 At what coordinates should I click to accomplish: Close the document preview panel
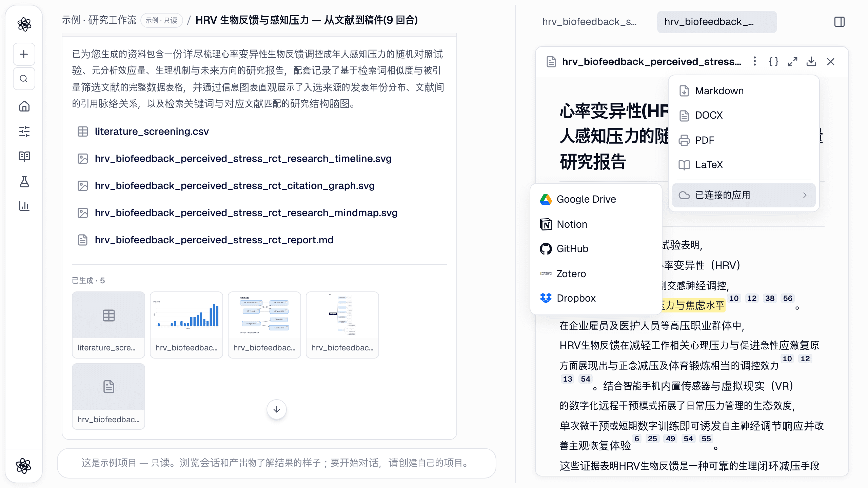pyautogui.click(x=831, y=62)
